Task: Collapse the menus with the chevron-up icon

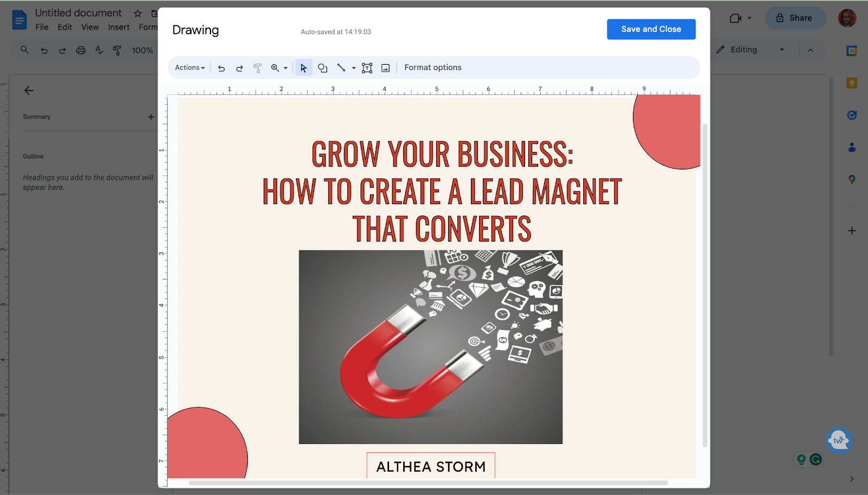Action: [x=810, y=50]
